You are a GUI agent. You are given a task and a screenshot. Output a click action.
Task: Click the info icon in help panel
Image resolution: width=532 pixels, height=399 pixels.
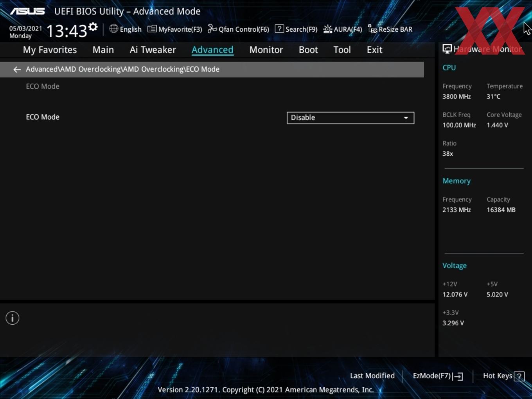(x=13, y=318)
